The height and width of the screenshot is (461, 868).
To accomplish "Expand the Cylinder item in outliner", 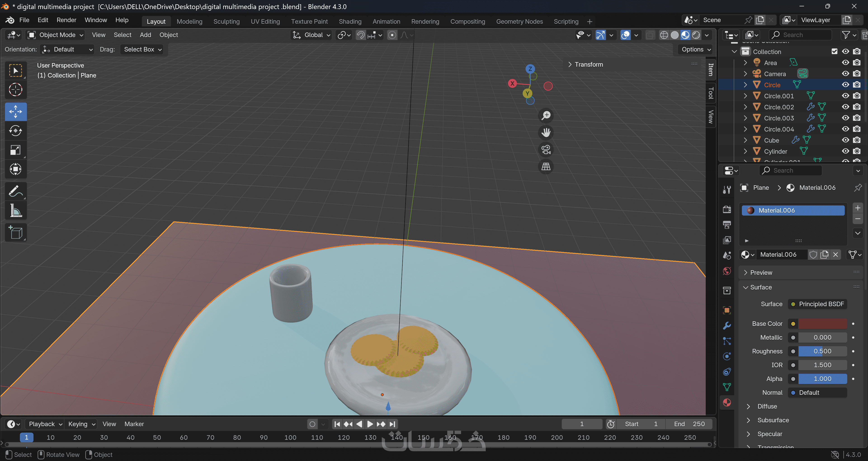I will pos(745,151).
